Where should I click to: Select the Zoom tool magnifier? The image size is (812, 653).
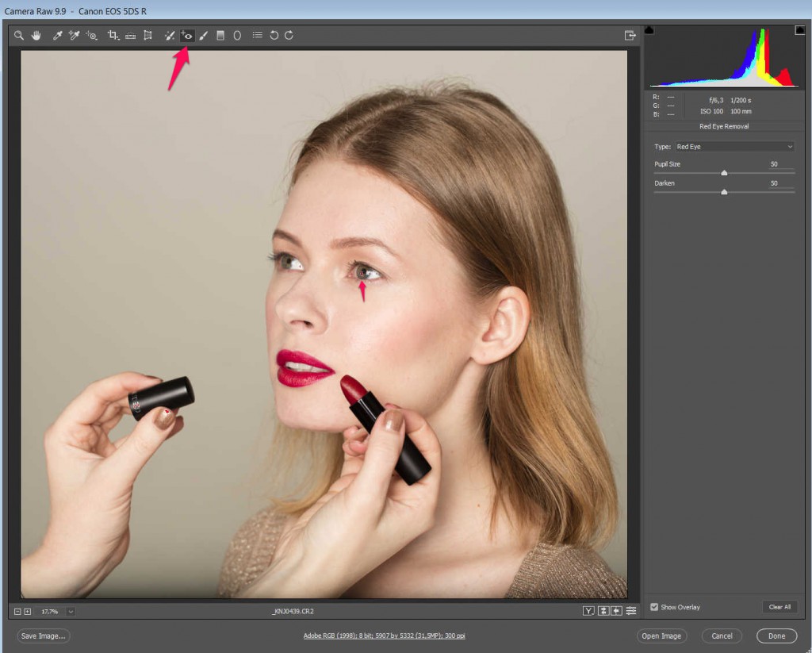(19, 36)
